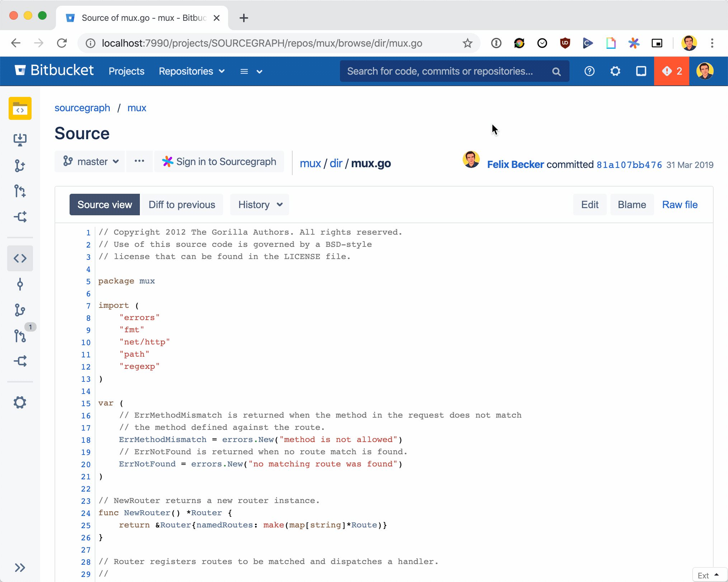Click the Sourcegraph extension icon in toolbar

point(634,43)
